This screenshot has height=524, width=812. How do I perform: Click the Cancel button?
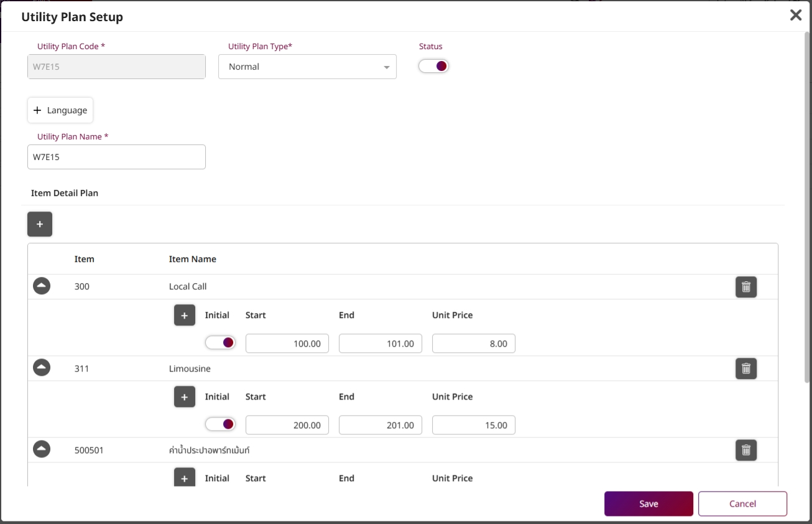tap(742, 504)
